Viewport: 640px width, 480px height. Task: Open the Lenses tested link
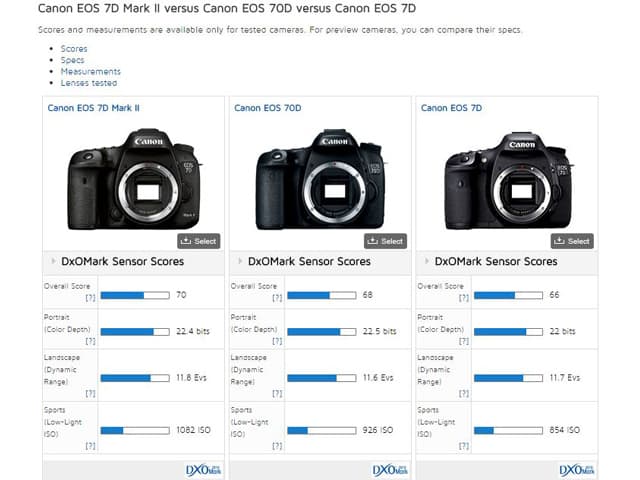pos(89,83)
